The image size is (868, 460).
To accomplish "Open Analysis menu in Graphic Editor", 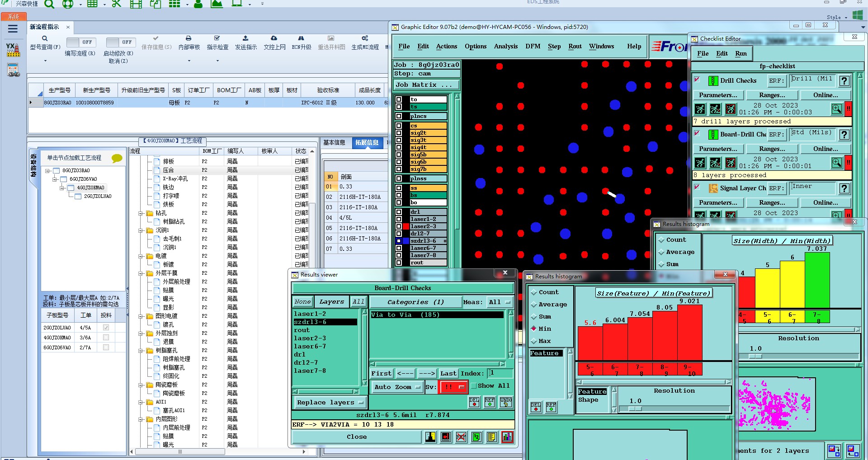I will pyautogui.click(x=505, y=47).
